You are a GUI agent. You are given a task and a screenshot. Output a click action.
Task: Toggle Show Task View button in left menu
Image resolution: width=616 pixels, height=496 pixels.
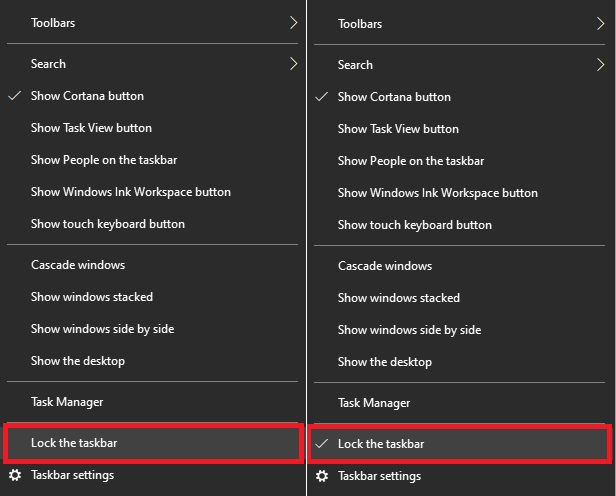[91, 128]
